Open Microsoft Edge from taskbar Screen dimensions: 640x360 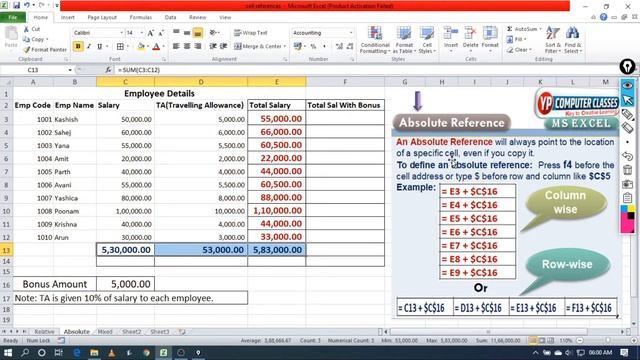pos(77,353)
